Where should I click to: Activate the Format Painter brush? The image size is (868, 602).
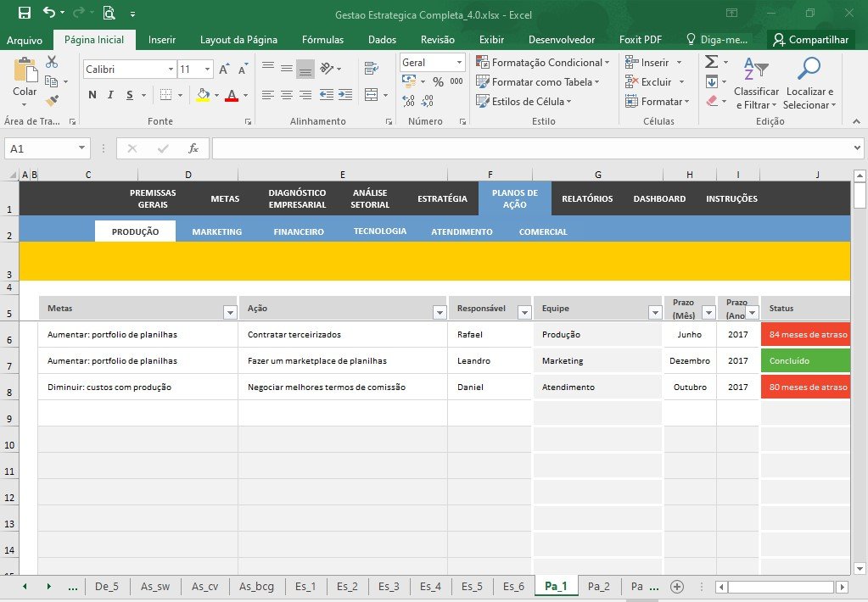coord(52,101)
